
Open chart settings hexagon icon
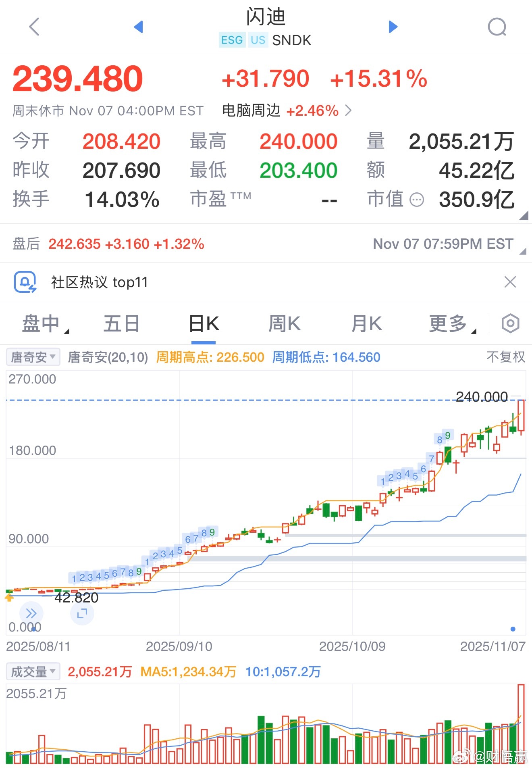[x=510, y=323]
